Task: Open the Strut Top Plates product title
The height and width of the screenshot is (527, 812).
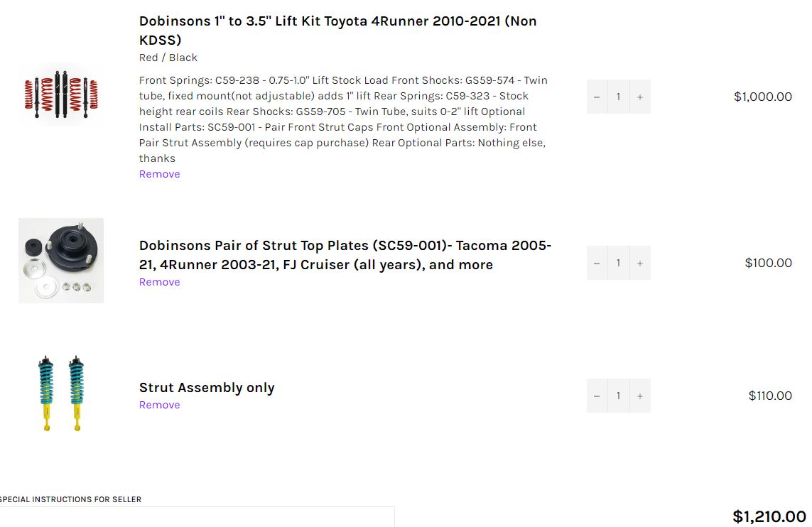Action: [x=345, y=255]
